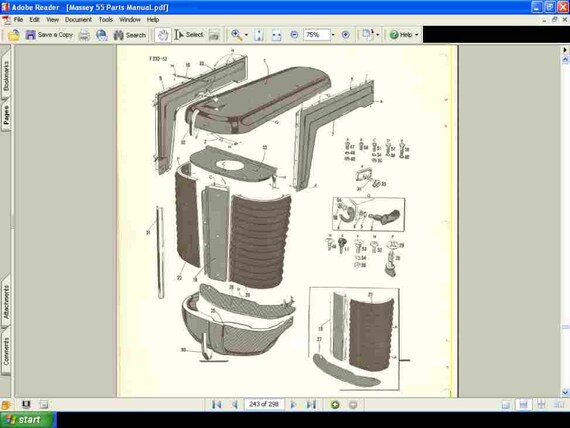Click the Open folder icon in toolbar

pos(14,35)
